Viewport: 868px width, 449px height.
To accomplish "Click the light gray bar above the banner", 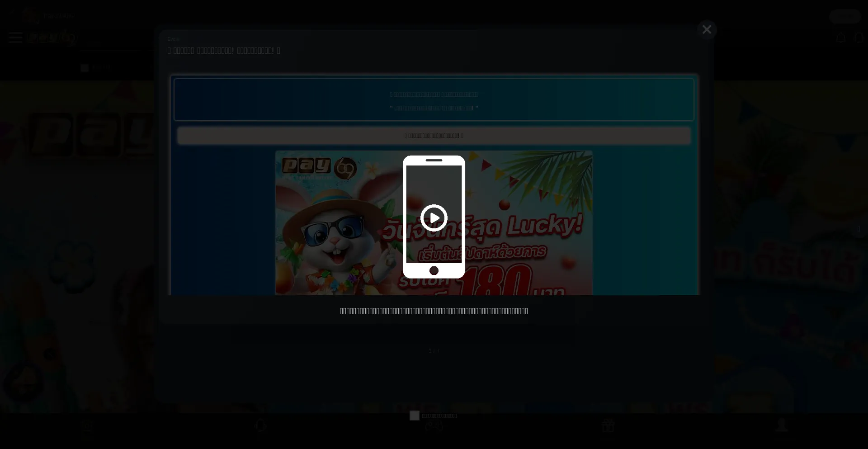I will 434,136.
